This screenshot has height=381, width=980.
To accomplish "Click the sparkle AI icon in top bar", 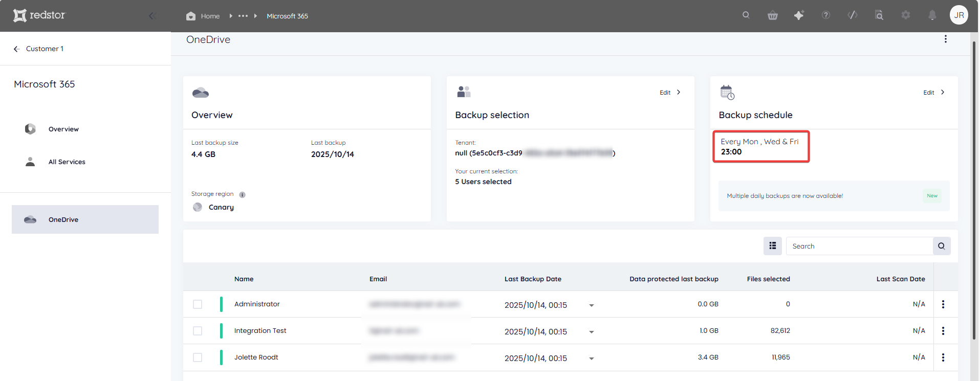I will pyautogui.click(x=799, y=15).
